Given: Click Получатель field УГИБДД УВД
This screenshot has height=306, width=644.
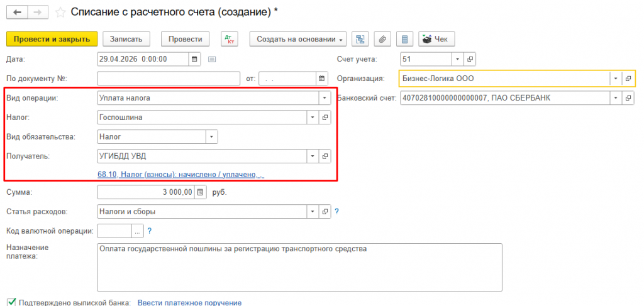Looking at the screenshot, I should (202, 156).
